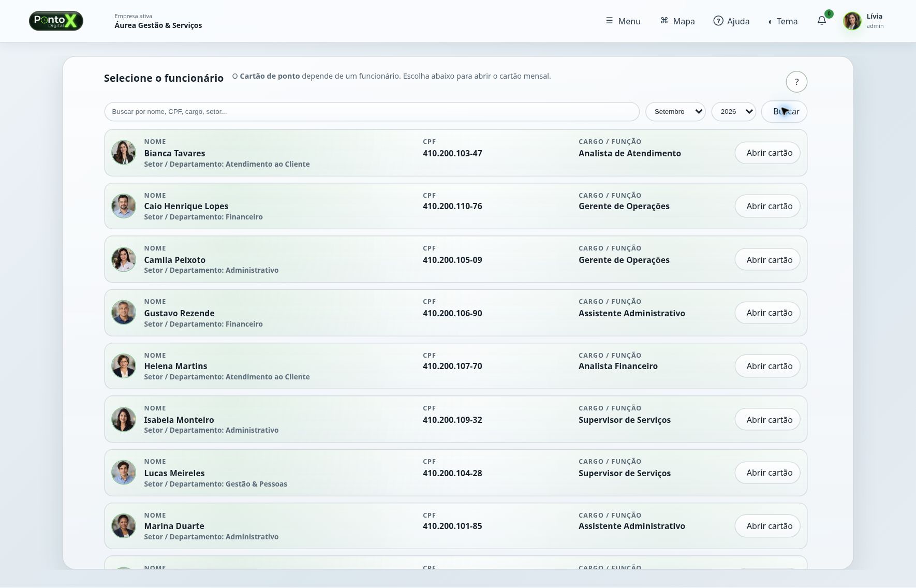This screenshot has height=588, width=916.
Task: Open the Menu item in the top bar
Action: [x=623, y=21]
